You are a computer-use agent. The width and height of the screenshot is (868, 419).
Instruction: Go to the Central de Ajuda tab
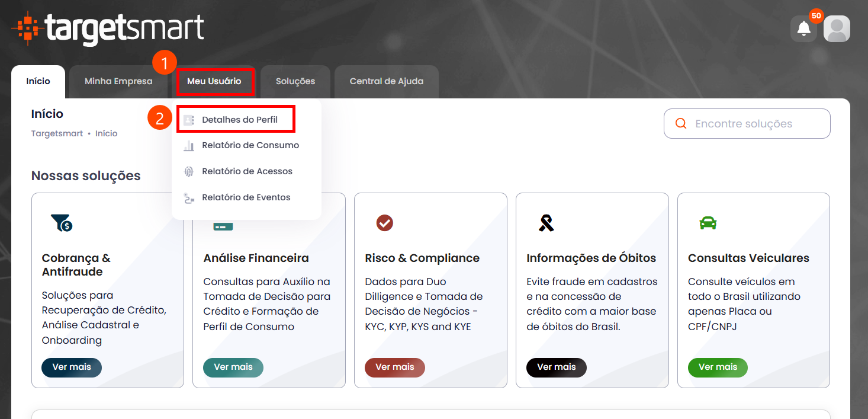386,81
